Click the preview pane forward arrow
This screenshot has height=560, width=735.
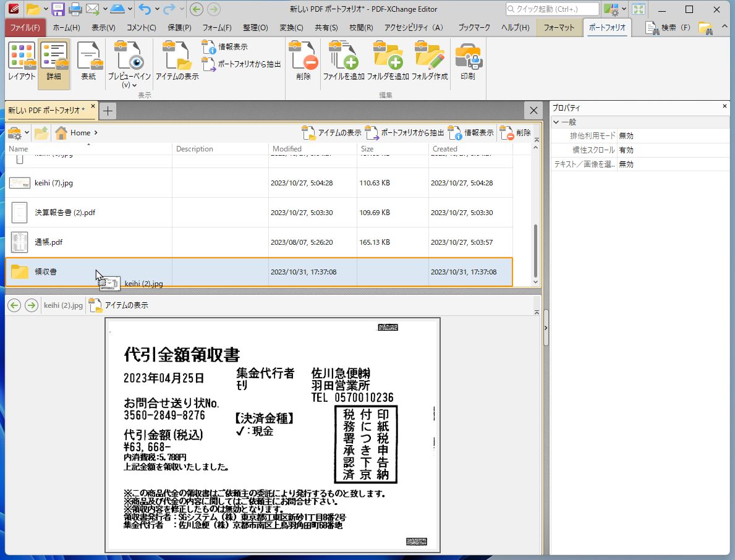click(32, 305)
